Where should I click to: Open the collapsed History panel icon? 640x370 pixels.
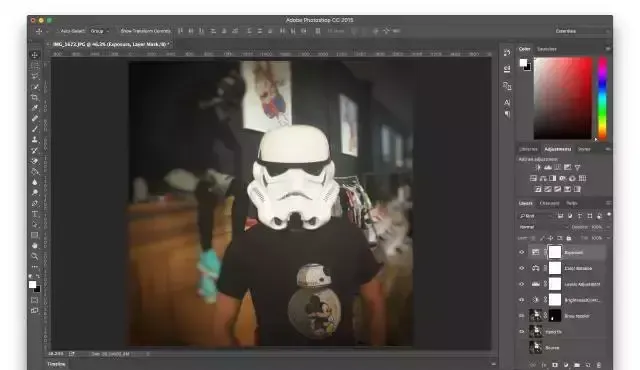click(507, 53)
